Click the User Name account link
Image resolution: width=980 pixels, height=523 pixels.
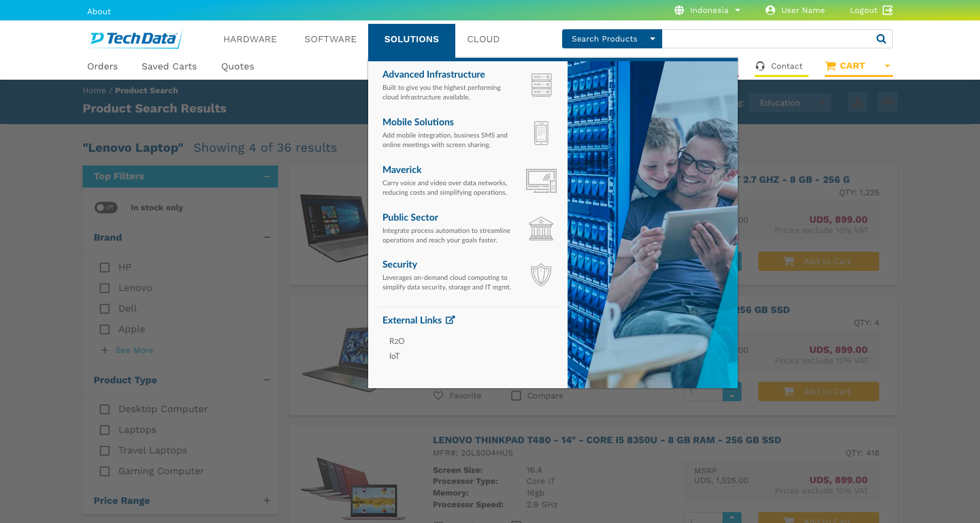click(803, 10)
